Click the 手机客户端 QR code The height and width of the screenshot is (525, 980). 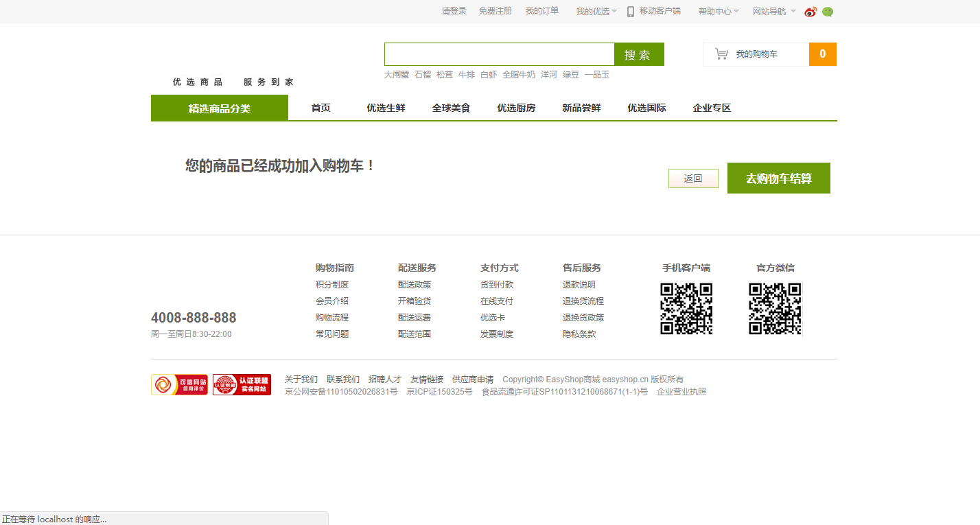(686, 309)
